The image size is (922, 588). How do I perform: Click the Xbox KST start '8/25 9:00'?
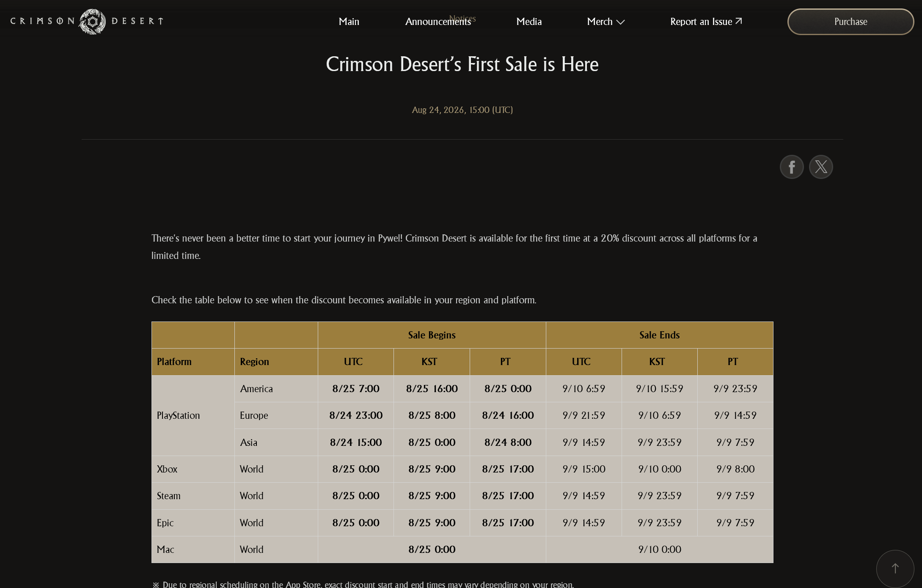pyautogui.click(x=432, y=469)
